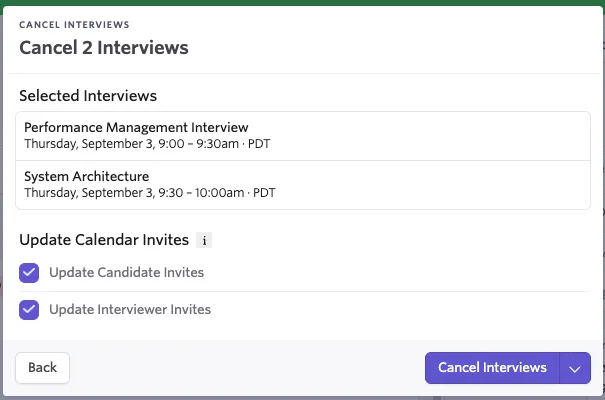Click the 'Selected Interviews' section title
The image size is (605, 400).
(x=88, y=96)
